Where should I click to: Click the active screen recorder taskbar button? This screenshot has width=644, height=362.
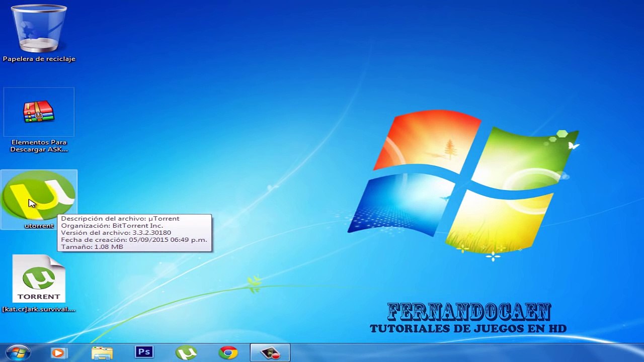click(x=270, y=353)
